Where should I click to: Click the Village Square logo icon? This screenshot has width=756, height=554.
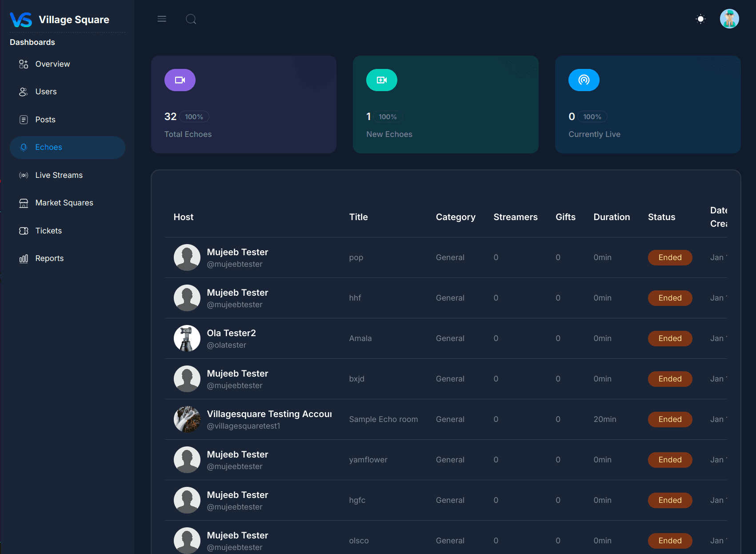point(21,20)
